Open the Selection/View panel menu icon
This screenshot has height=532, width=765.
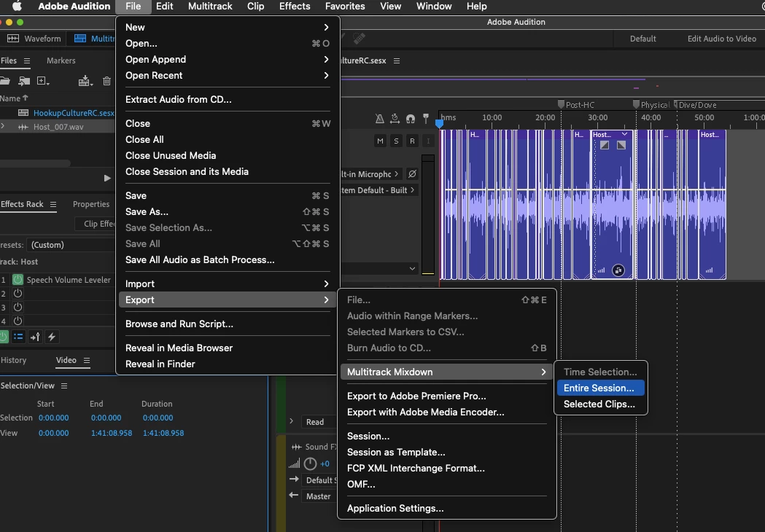click(x=64, y=386)
